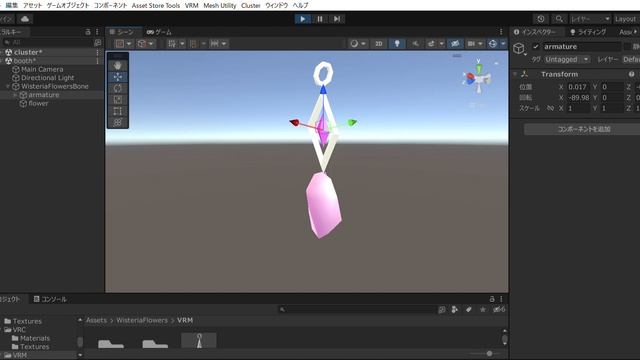The height and width of the screenshot is (360, 640).
Task: Switch to the Lighting (ライティング) tab
Action: [588, 32]
